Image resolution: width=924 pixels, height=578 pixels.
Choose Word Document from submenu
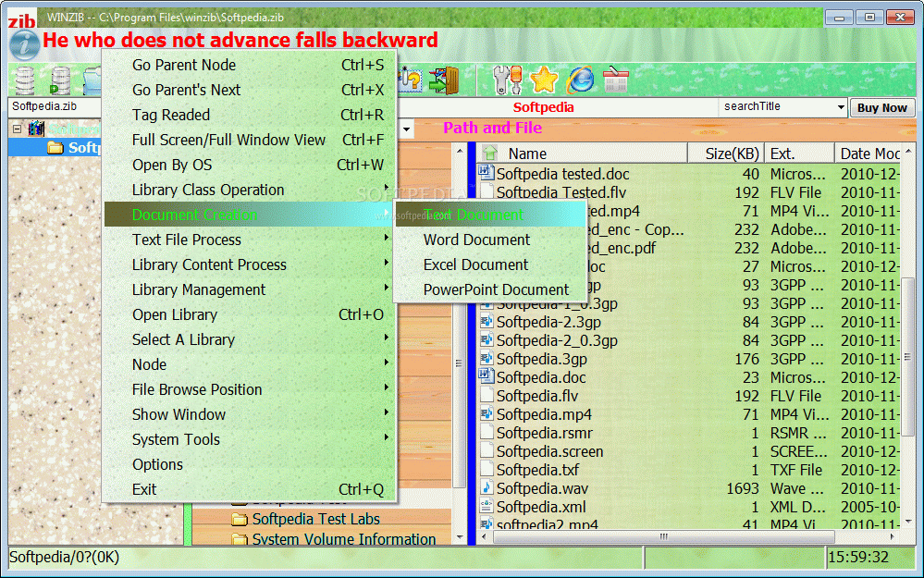pos(489,240)
